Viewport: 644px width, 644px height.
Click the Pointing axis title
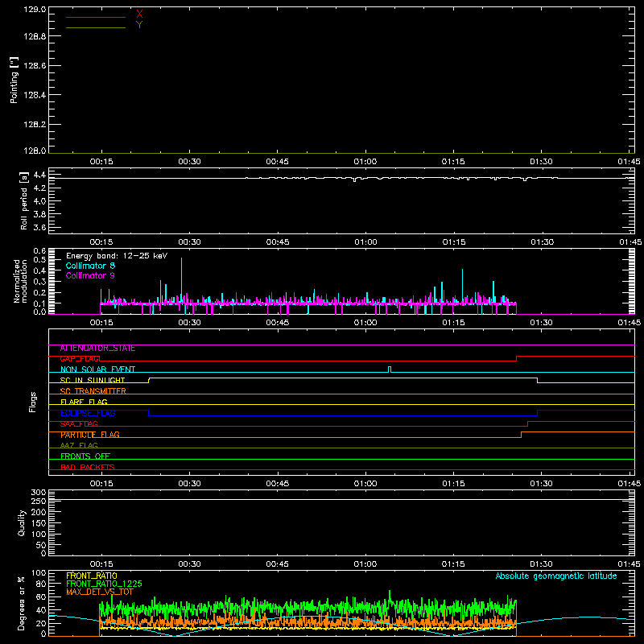(x=14, y=80)
